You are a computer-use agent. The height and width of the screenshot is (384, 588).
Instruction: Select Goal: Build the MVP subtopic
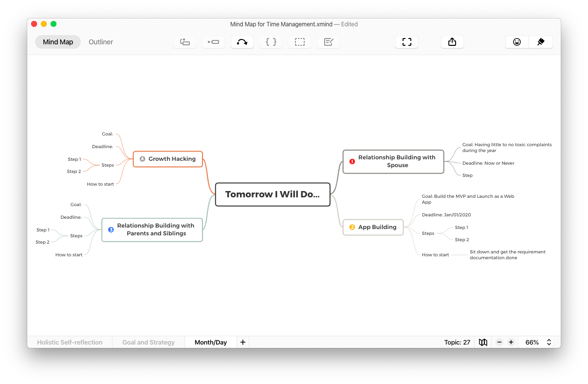(x=468, y=199)
